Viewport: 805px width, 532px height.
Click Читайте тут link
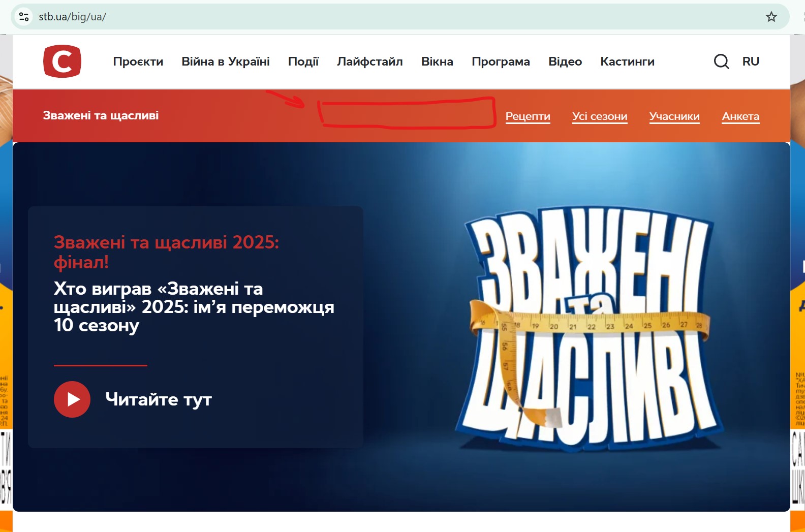tap(159, 399)
